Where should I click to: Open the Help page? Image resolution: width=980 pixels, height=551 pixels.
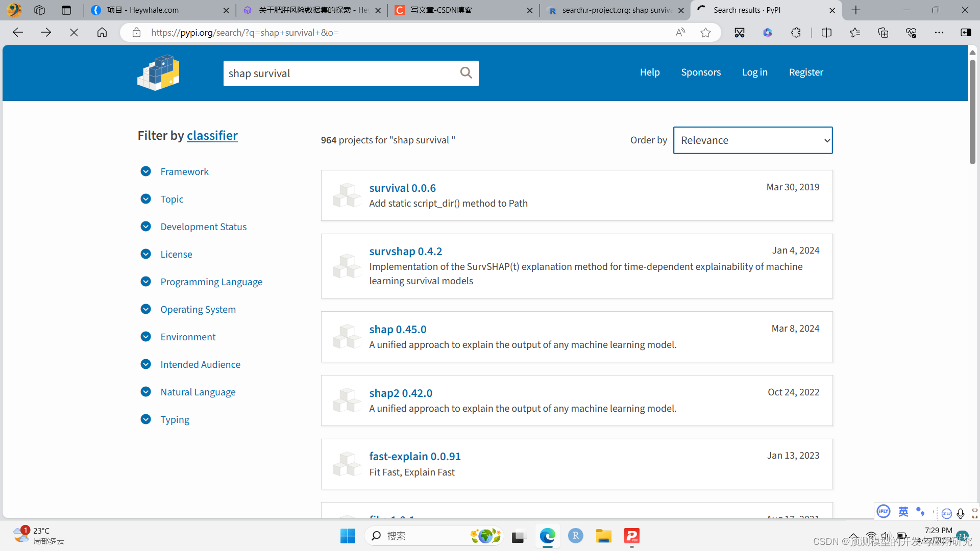[x=650, y=72]
